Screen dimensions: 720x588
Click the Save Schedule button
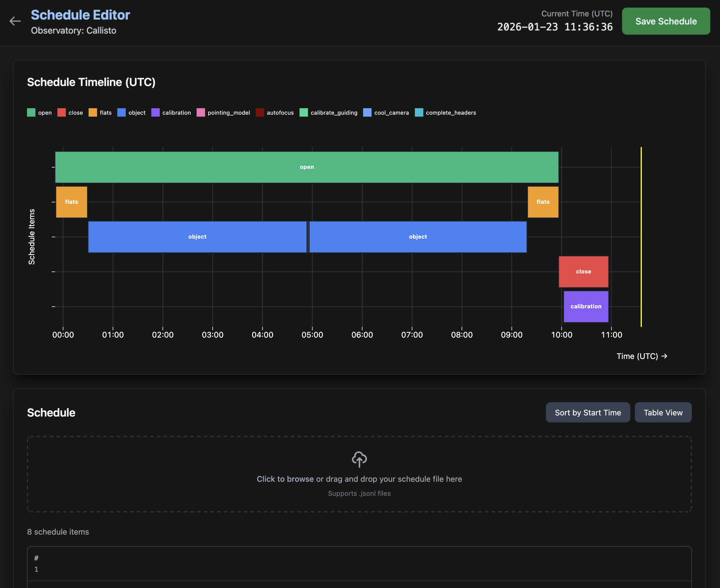tap(666, 21)
